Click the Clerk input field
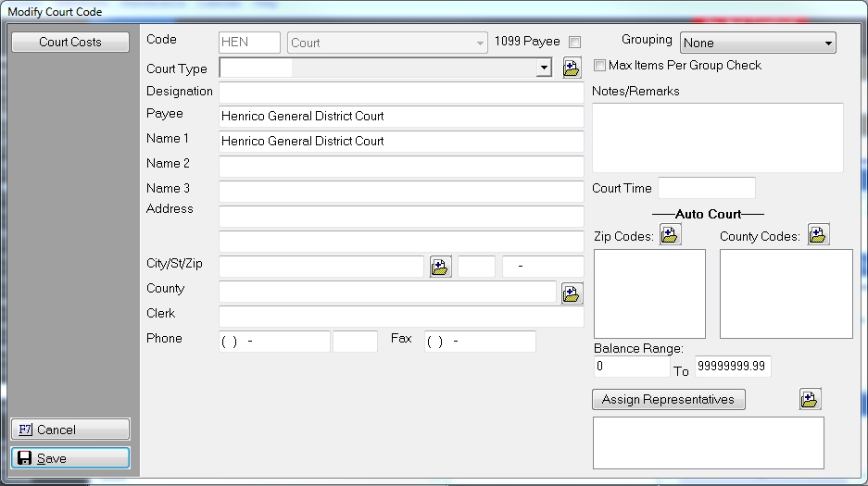This screenshot has height=486, width=868. [400, 317]
